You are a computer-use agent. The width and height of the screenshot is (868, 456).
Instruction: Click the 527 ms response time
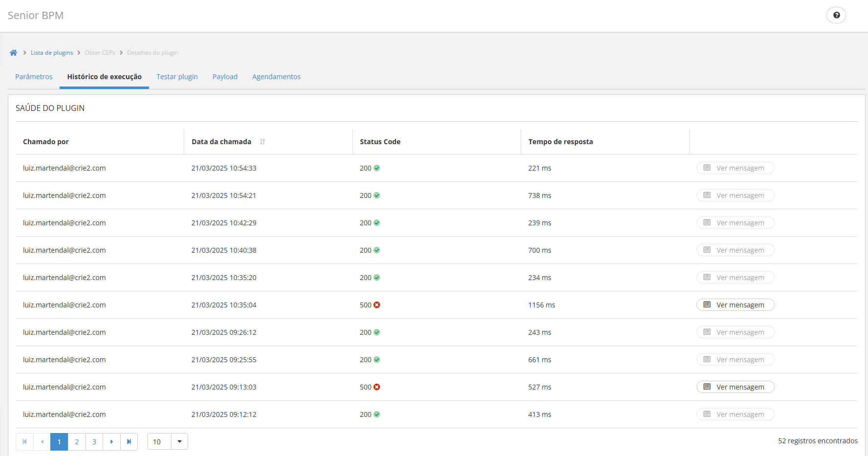pyautogui.click(x=540, y=387)
